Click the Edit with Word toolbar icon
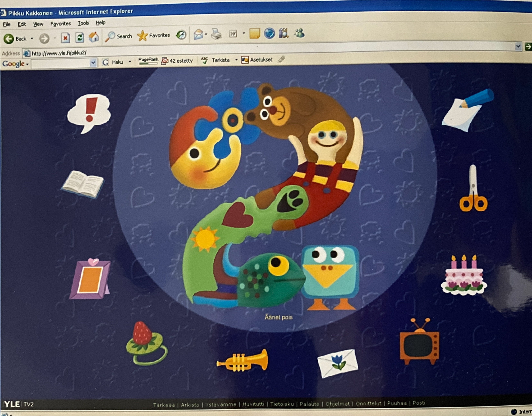 [233, 34]
